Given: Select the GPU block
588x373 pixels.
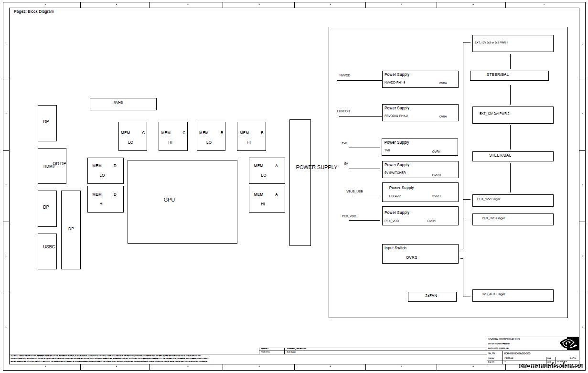Looking at the screenshot, I should [182, 200].
